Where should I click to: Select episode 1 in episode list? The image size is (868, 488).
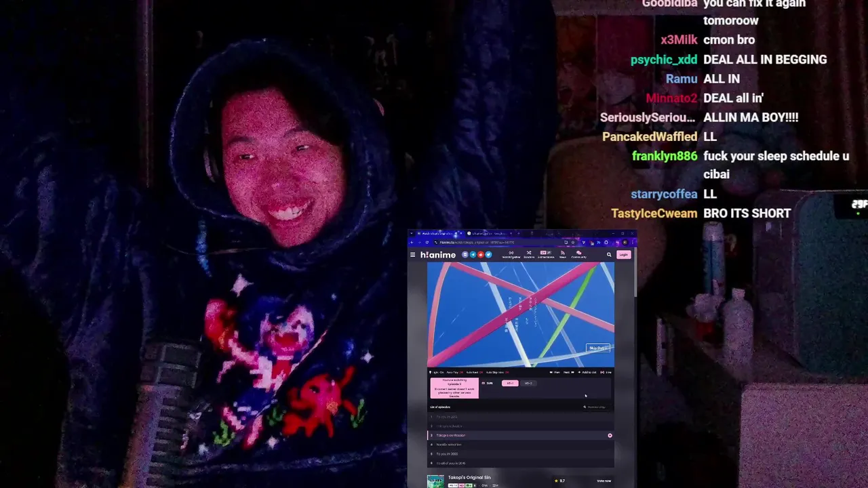(520, 417)
